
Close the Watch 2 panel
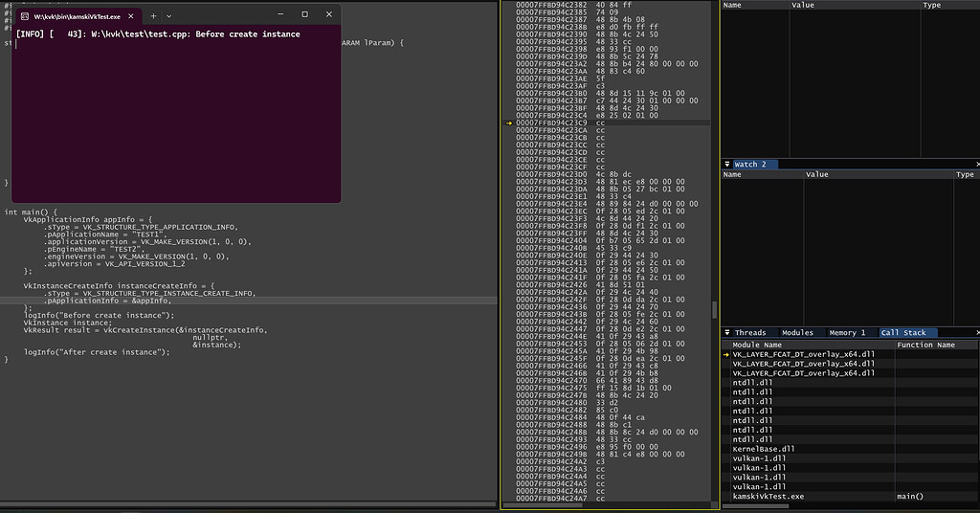pyautogui.click(x=977, y=165)
